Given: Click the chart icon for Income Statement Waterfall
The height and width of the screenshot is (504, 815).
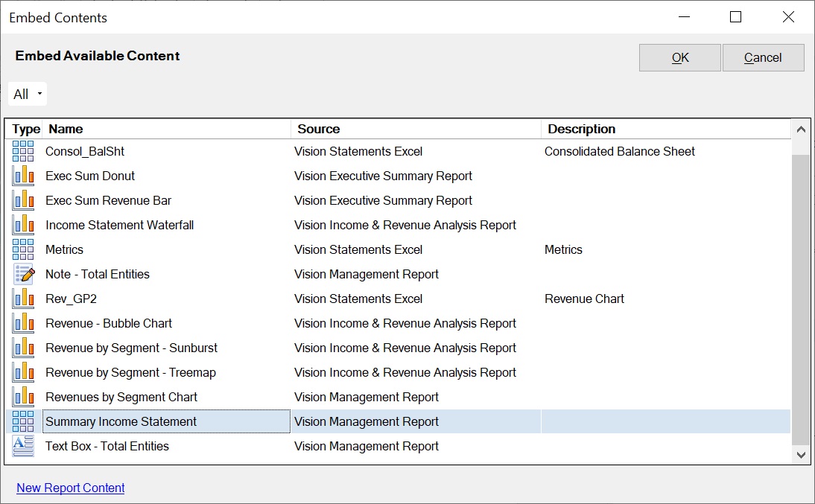Looking at the screenshot, I should [x=23, y=225].
